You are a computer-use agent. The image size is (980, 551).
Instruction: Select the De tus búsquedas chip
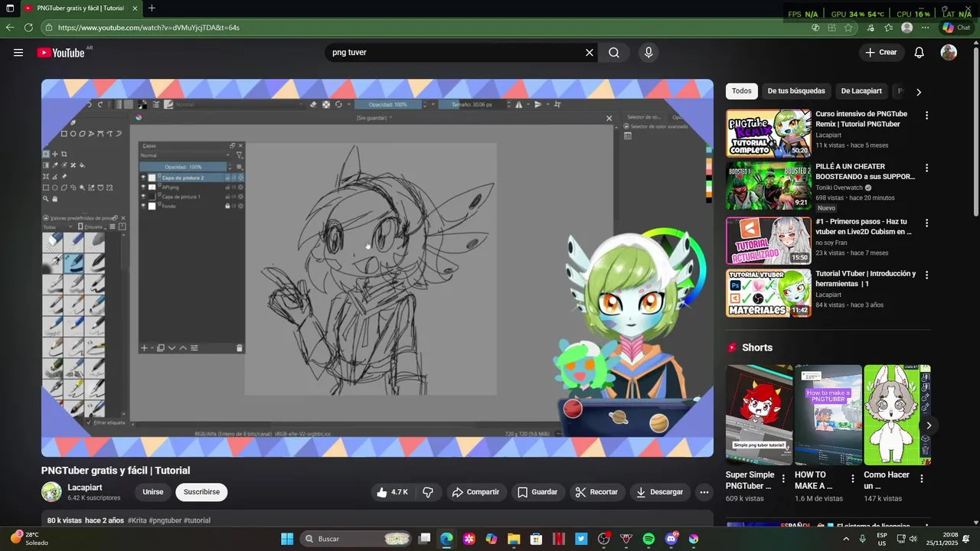(796, 91)
